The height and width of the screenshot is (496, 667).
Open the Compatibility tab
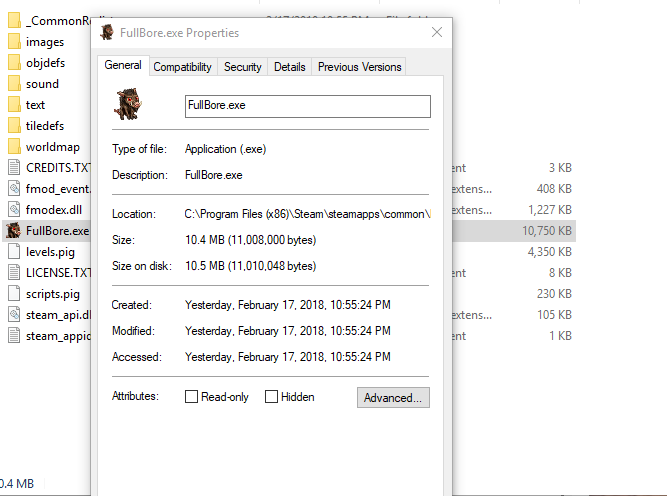pyautogui.click(x=182, y=67)
